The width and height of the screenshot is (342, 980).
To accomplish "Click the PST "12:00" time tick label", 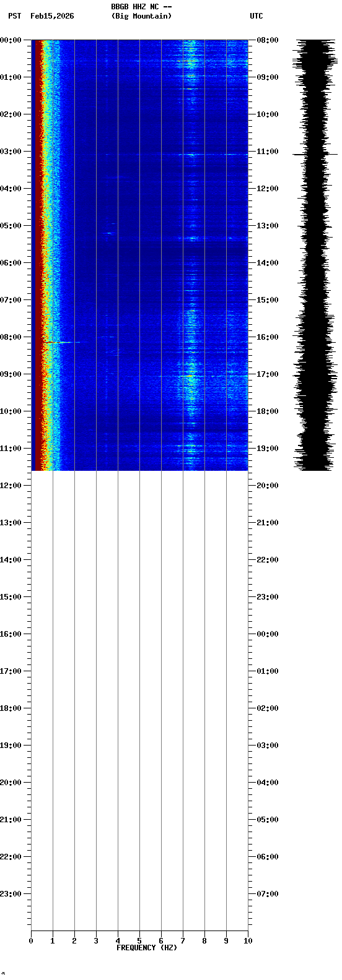I will click(x=11, y=486).
